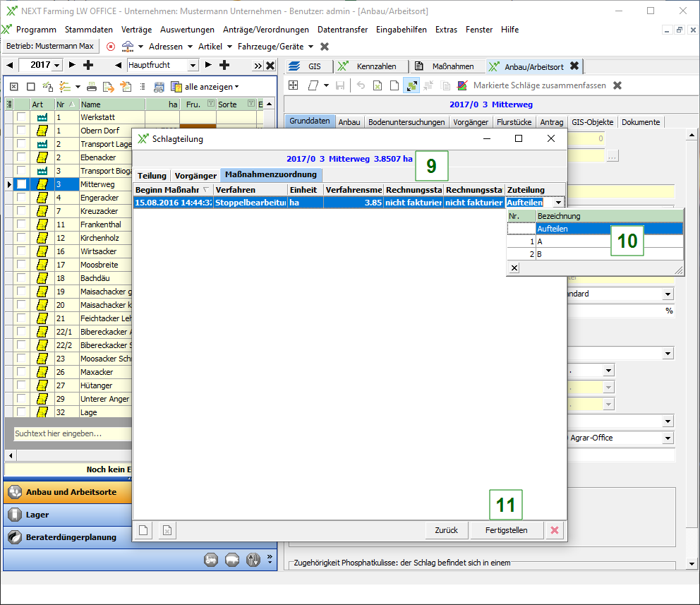The width and height of the screenshot is (700, 605).
Task: Open the Hauptfrucht dropdown
Action: [194, 65]
